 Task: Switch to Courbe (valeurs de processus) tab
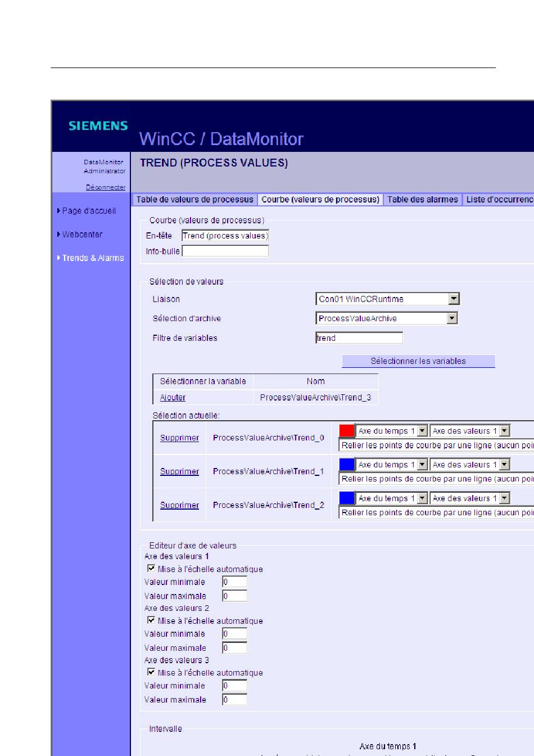tap(320, 200)
